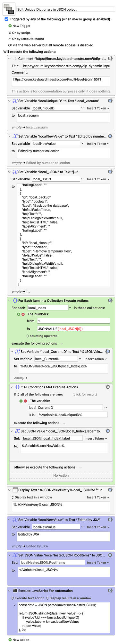Image resolution: width=118 pixels, height=644 pixels.
Task: Open variable dropdown beside local_Index field
Action: click(x=70, y=308)
